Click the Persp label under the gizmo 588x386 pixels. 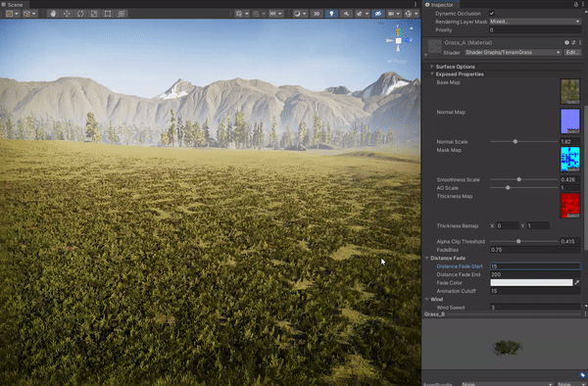[397, 61]
